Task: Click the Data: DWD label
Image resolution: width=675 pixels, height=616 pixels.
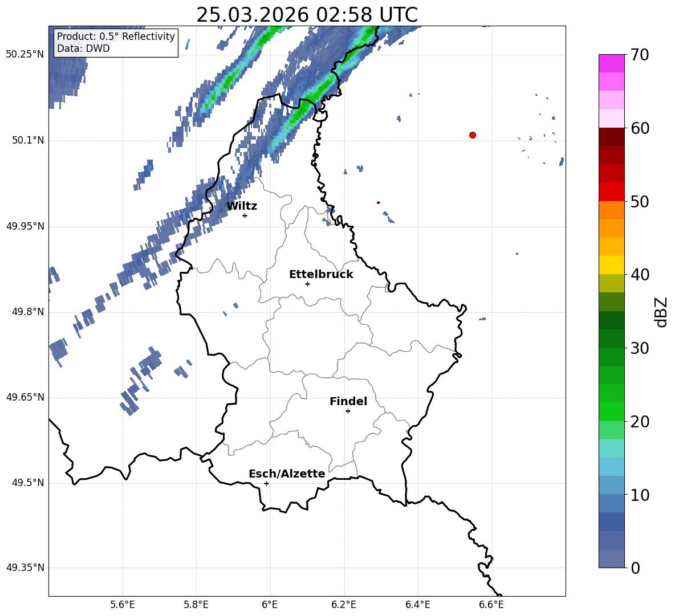Action: click(83, 48)
